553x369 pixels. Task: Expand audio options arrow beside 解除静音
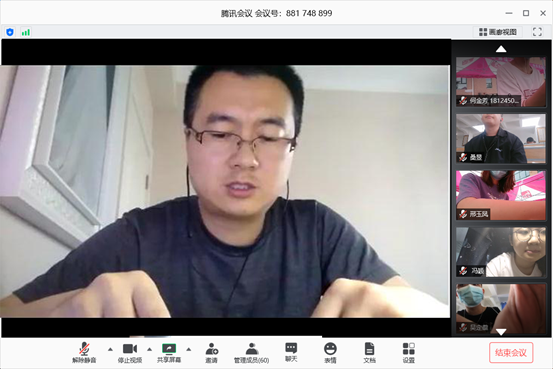point(110,349)
